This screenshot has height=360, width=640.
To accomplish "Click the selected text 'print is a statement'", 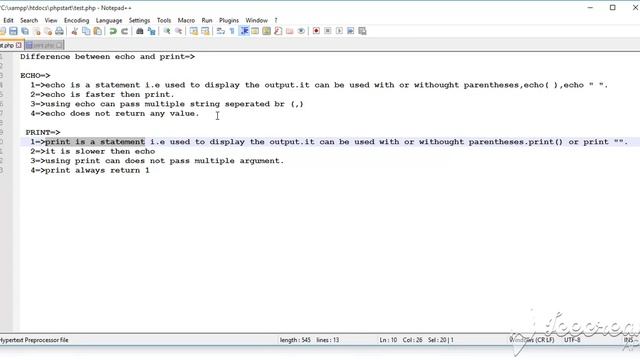I will coord(95,142).
